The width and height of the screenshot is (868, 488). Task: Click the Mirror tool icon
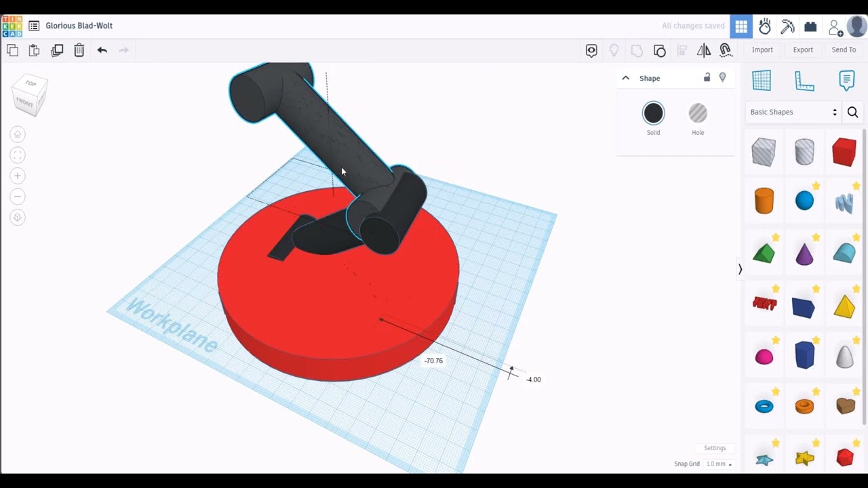704,50
